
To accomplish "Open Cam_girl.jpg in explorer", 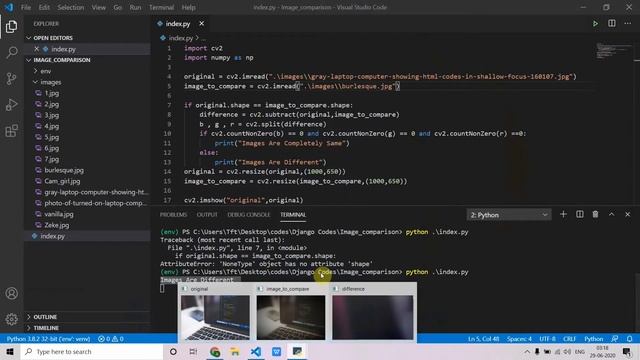I will 62,181.
